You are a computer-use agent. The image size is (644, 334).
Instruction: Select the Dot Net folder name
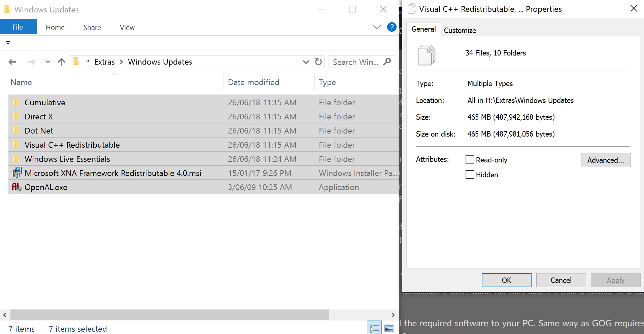(39, 131)
